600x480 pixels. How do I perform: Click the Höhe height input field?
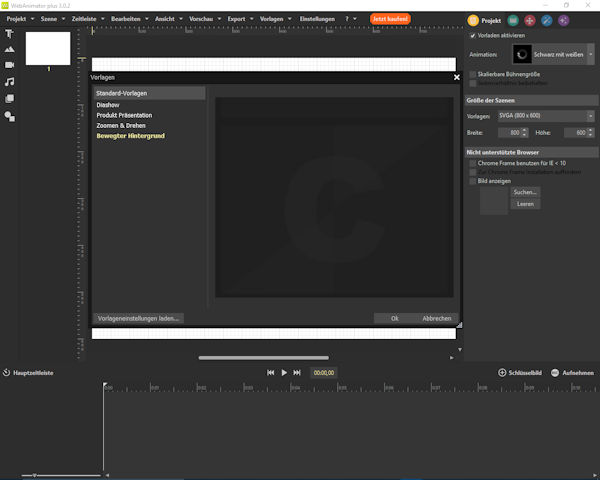pos(576,132)
